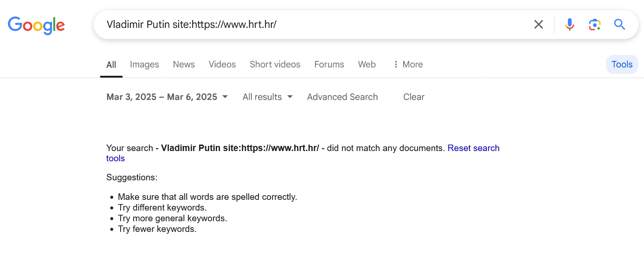Viewport: 644px width, 264px height.
Task: Click the Google logo
Action: pos(36,25)
